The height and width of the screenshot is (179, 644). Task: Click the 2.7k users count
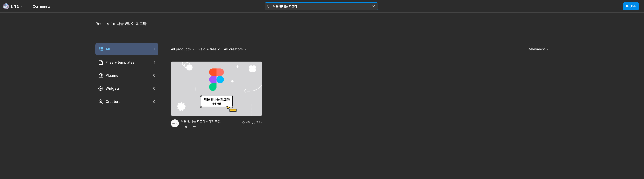coord(259,122)
